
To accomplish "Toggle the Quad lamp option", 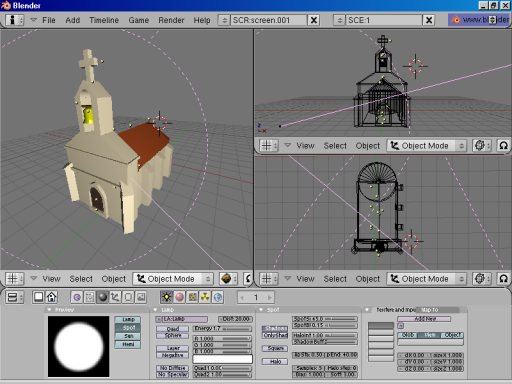I will (172, 329).
